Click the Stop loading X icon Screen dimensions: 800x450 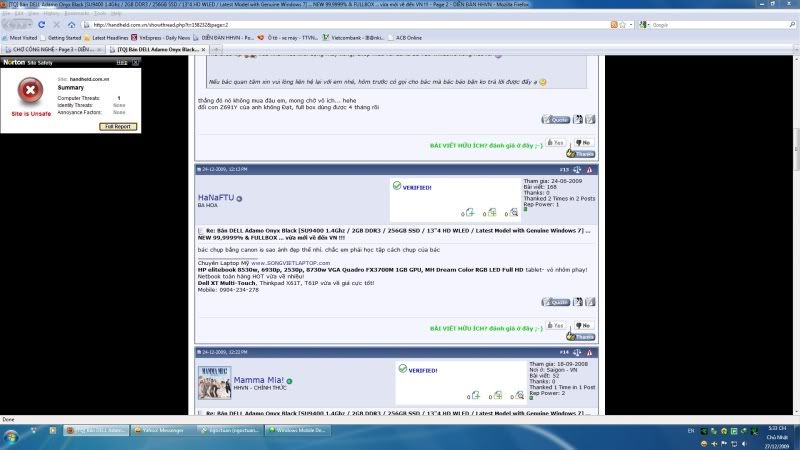click(x=57, y=24)
